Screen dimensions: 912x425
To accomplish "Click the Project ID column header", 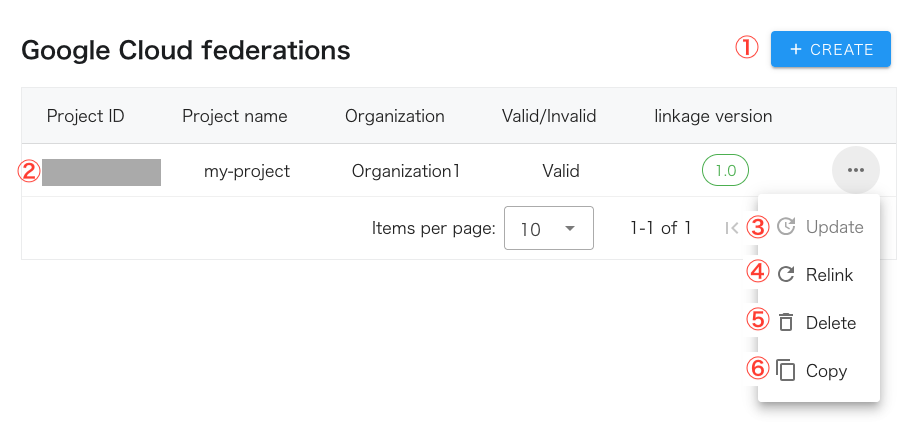I will click(86, 116).
